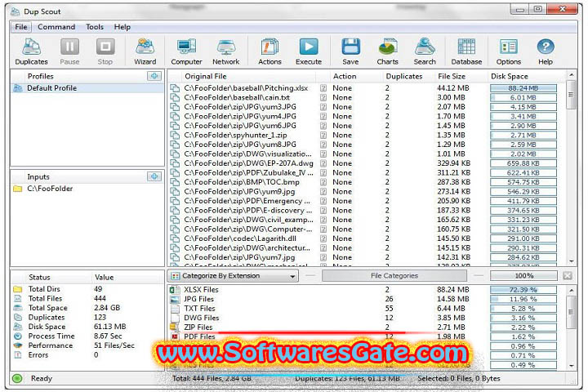This screenshot has height=392, width=588.
Task: Open the Database toolbar icon
Action: tap(466, 51)
